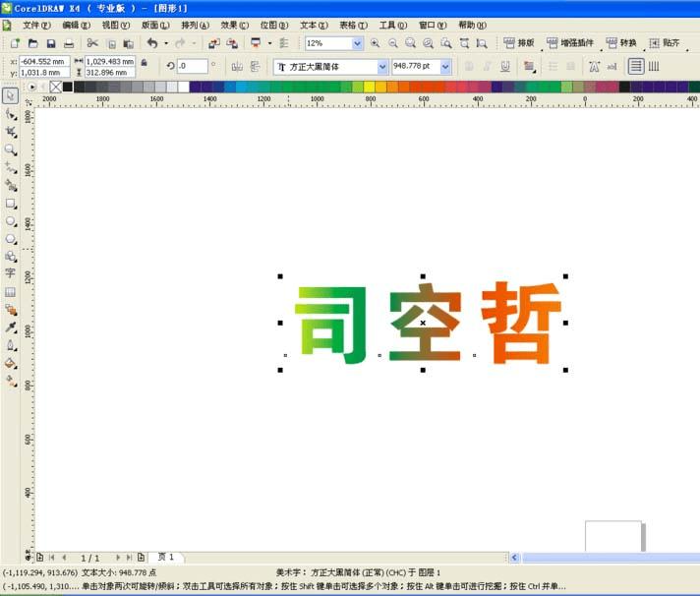Screen dimensions: 700x596
Task: Select the Rectangle tool
Action: pyautogui.click(x=10, y=204)
